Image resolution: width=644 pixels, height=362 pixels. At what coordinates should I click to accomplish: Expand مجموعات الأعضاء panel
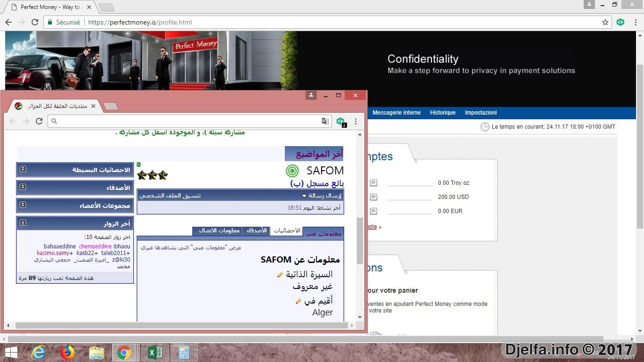[x=23, y=205]
